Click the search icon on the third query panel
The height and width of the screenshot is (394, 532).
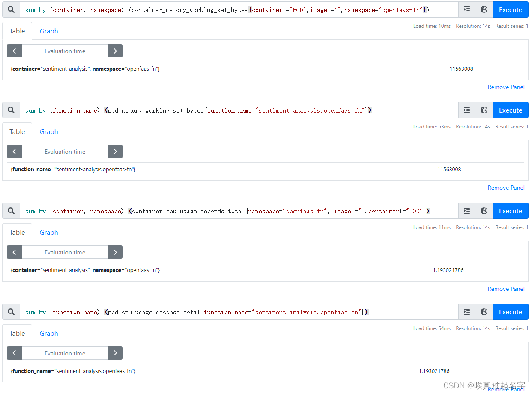coord(11,211)
